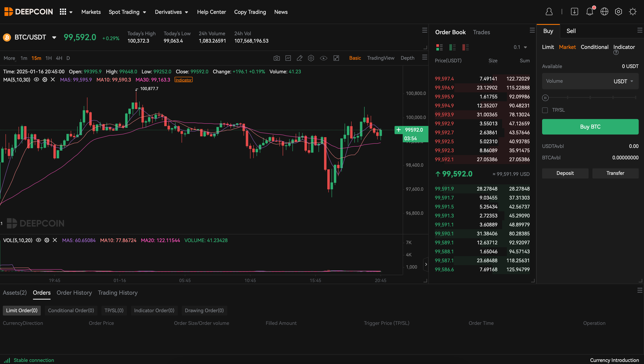Toggle MA(5,10,30) visibility eye
Image resolution: width=644 pixels, height=364 pixels.
click(x=36, y=79)
